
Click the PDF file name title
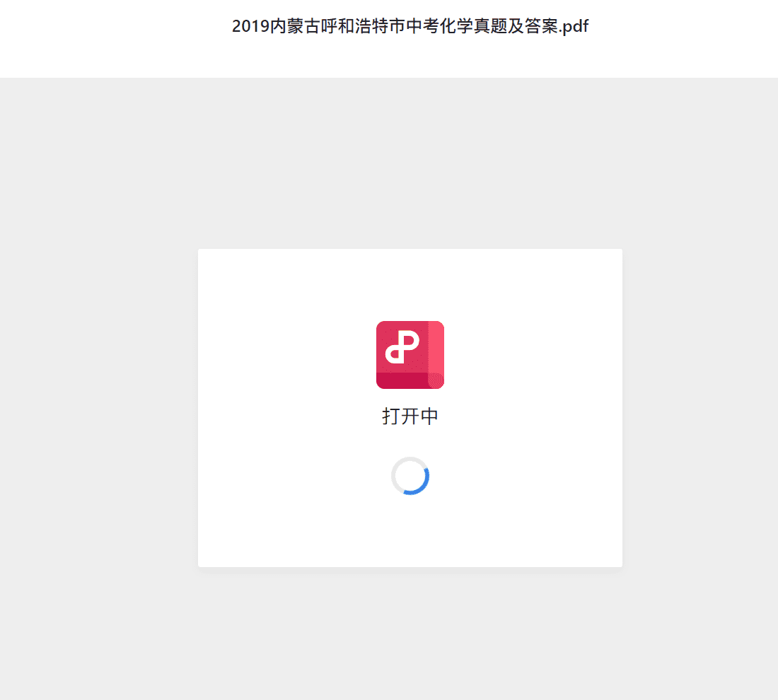(x=410, y=26)
